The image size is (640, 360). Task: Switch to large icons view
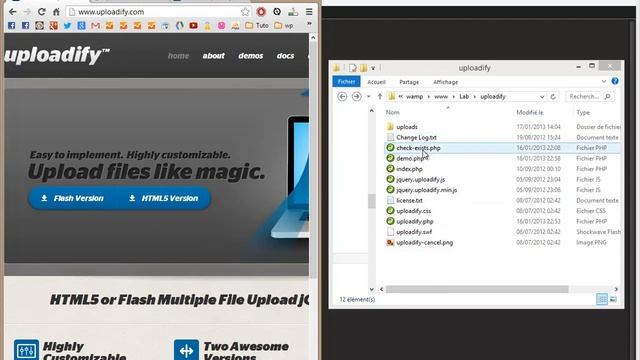pos(613,299)
